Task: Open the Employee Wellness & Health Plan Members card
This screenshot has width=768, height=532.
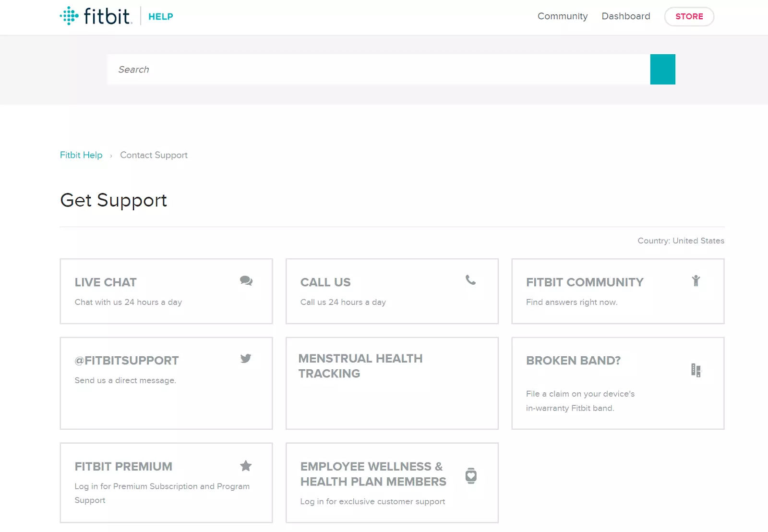Action: pyautogui.click(x=392, y=483)
